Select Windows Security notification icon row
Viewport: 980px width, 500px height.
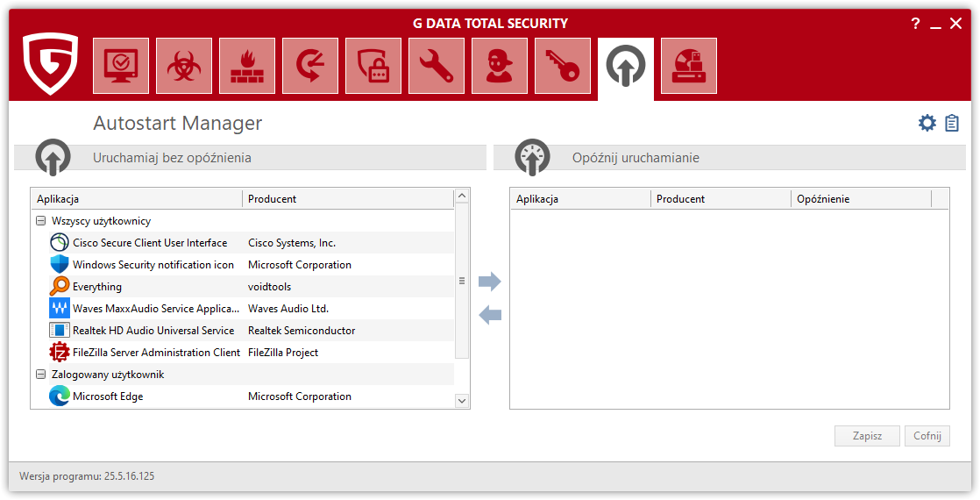[252, 265]
